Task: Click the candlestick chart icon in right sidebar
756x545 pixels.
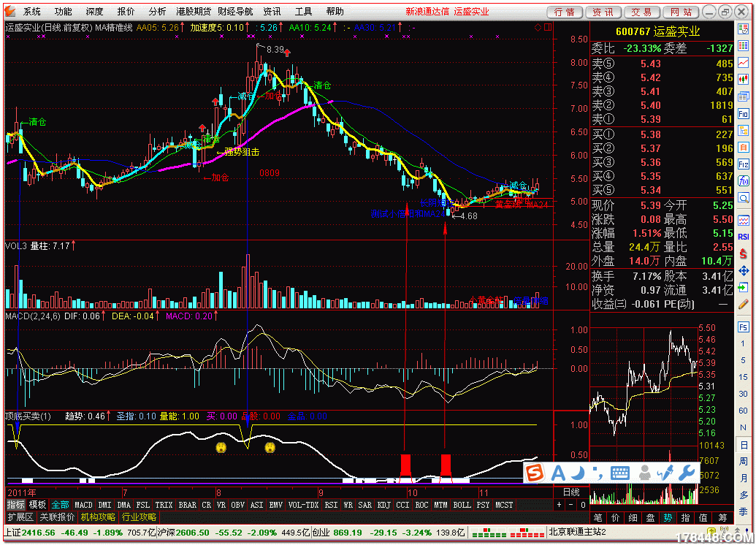Action: coord(743,80)
